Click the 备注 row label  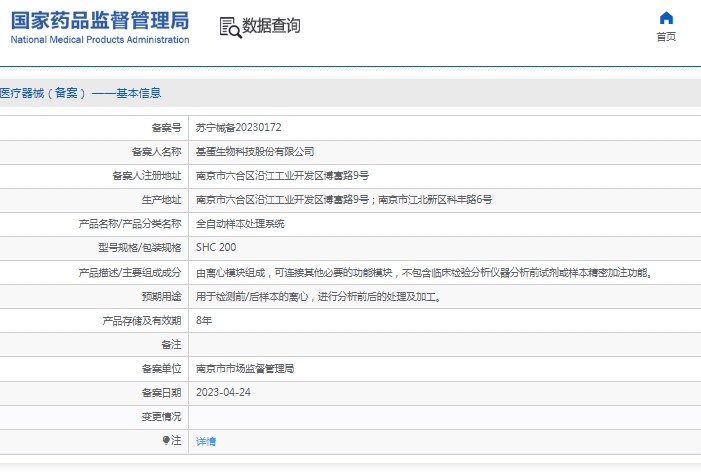coord(171,345)
